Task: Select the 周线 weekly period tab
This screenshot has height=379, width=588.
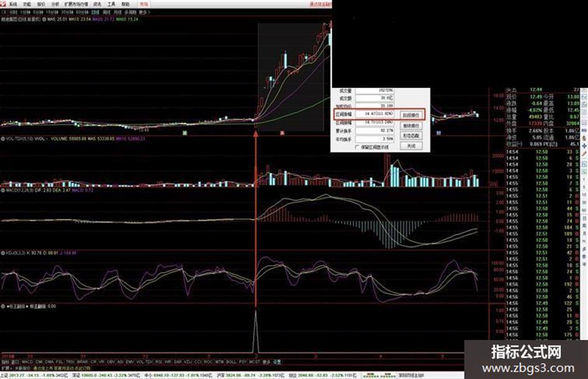Action: coord(106,12)
